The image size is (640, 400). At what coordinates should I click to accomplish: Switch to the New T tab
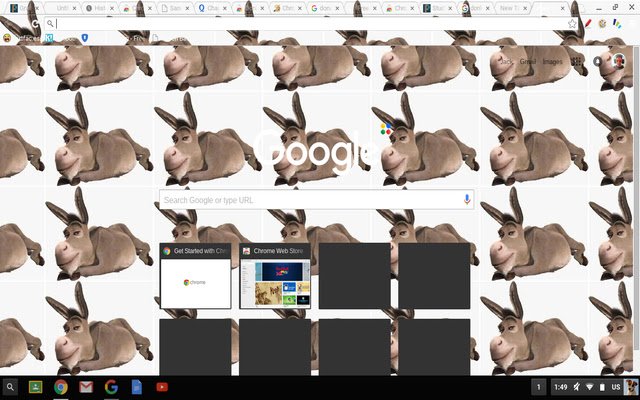[512, 8]
